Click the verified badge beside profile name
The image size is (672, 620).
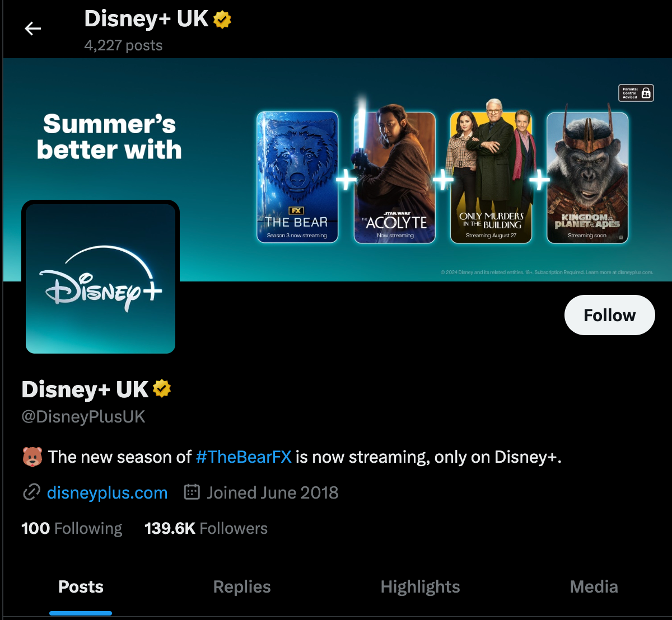(162, 388)
